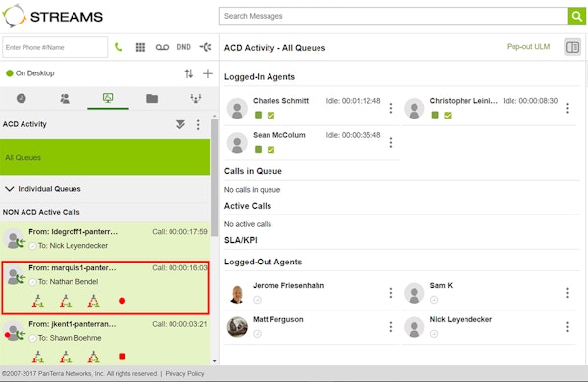Image resolution: width=588 pixels, height=382 pixels.
Task: Switch to the contacts tab
Action: 65,99
